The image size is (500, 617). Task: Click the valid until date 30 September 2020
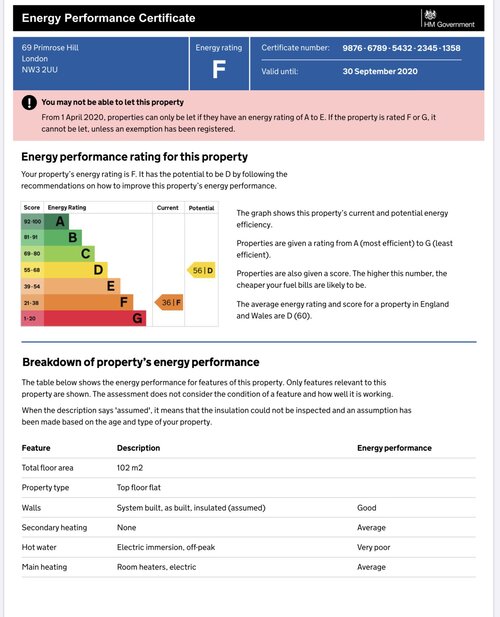pyautogui.click(x=380, y=71)
